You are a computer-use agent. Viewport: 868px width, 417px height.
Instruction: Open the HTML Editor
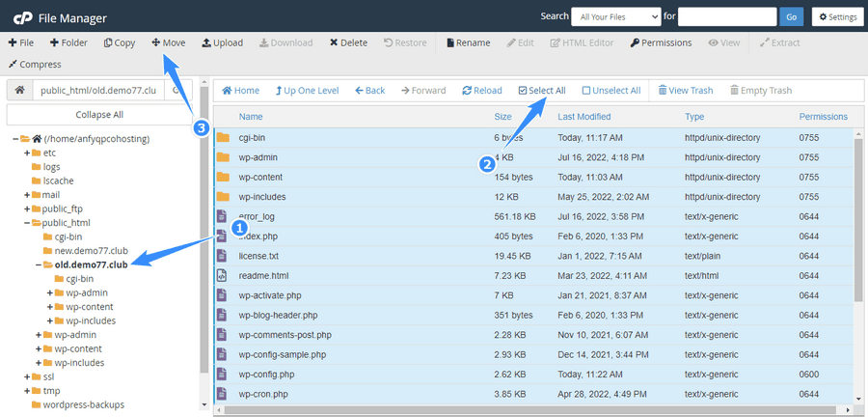click(x=582, y=42)
